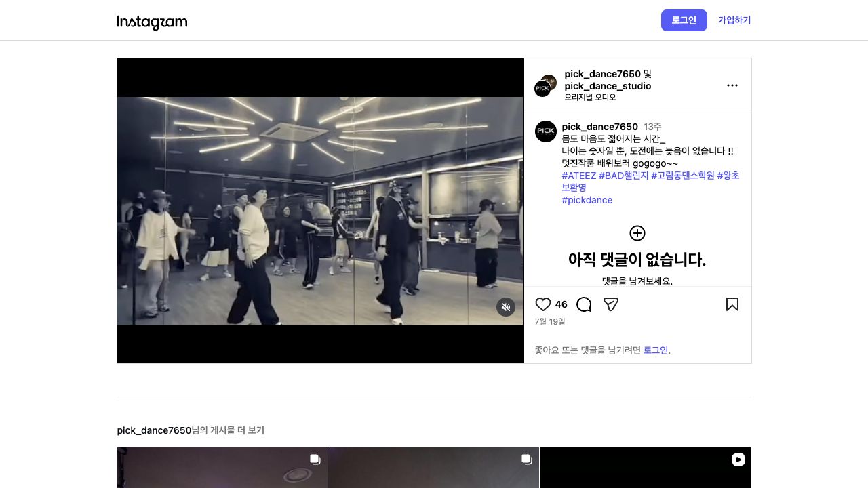Open the #pickdance hashtag

[x=587, y=200]
